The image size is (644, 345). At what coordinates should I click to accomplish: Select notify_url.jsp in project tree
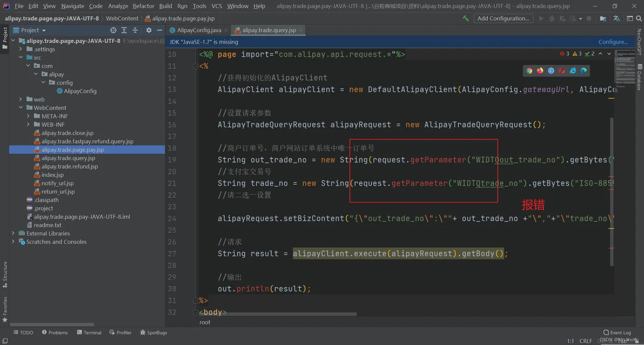coord(57,183)
